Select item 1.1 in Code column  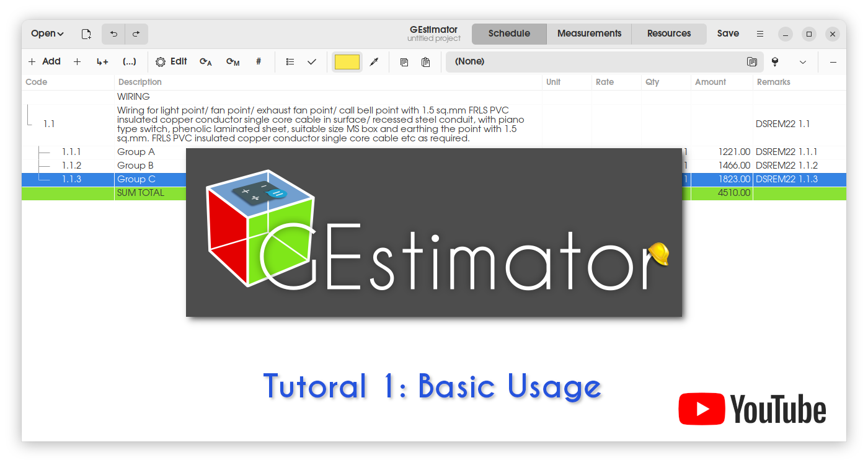[49, 124]
